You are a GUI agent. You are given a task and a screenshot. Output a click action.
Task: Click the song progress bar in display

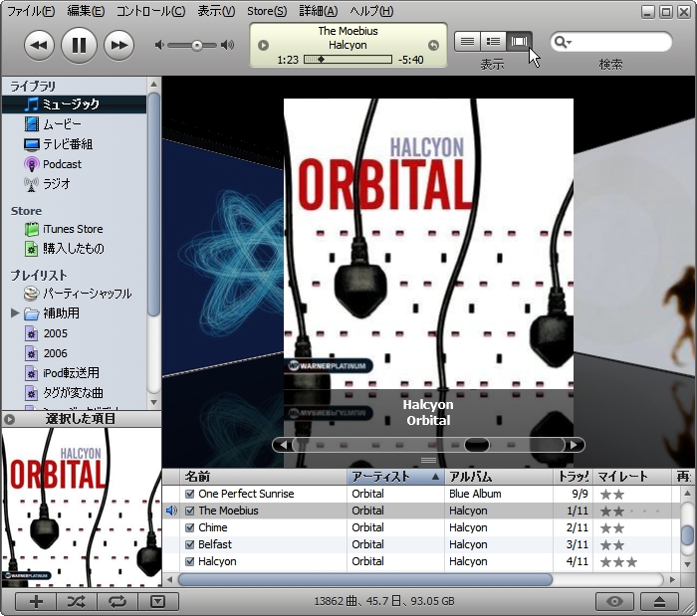click(x=348, y=60)
